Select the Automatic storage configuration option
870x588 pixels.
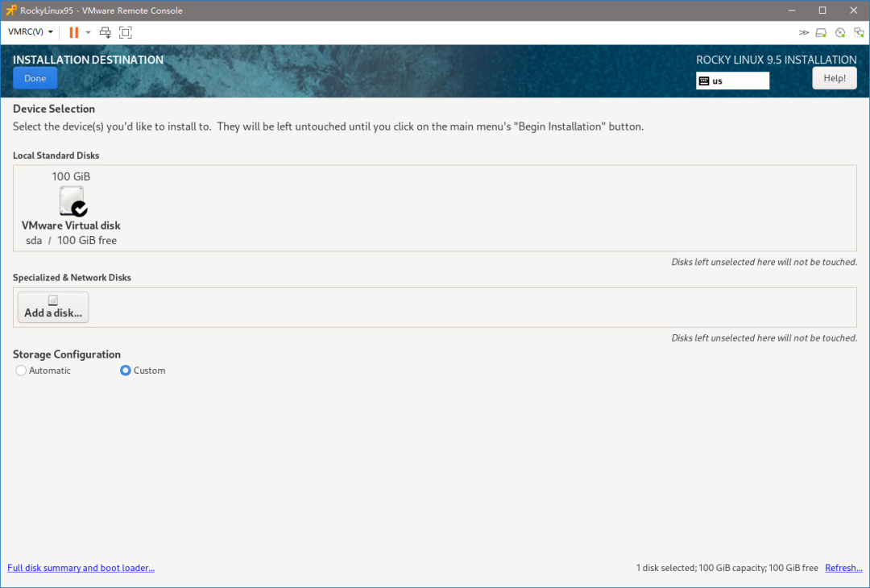[43, 371]
